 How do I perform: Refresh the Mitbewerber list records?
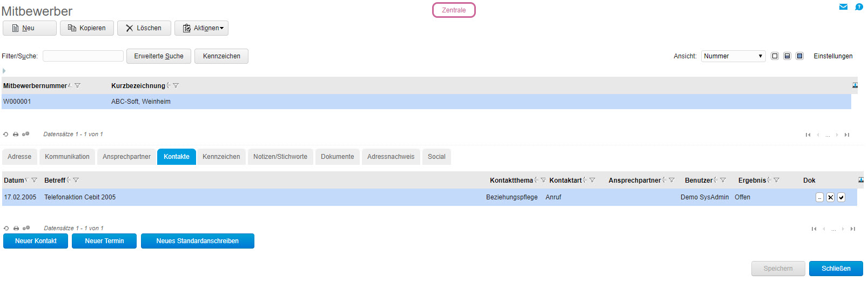[x=6, y=134]
